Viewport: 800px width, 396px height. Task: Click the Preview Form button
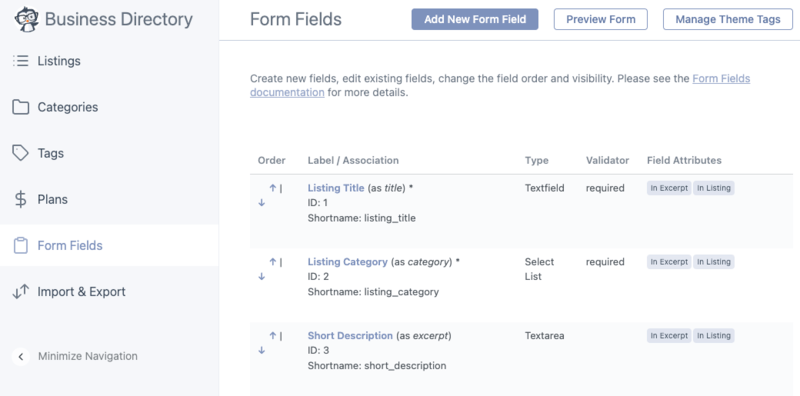pyautogui.click(x=601, y=19)
